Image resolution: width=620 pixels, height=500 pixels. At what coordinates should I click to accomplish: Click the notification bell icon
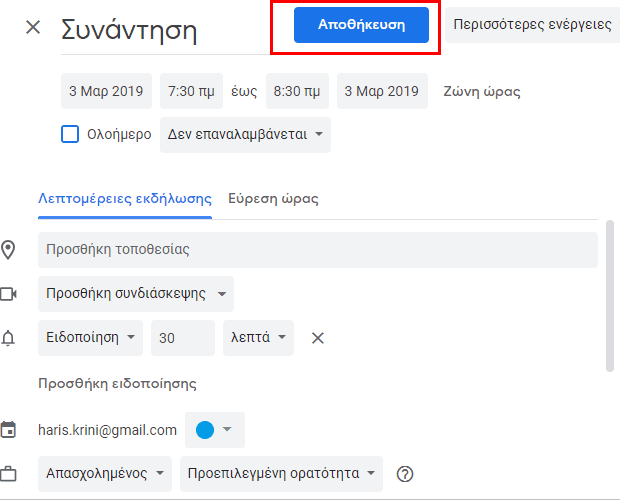click(x=8, y=338)
